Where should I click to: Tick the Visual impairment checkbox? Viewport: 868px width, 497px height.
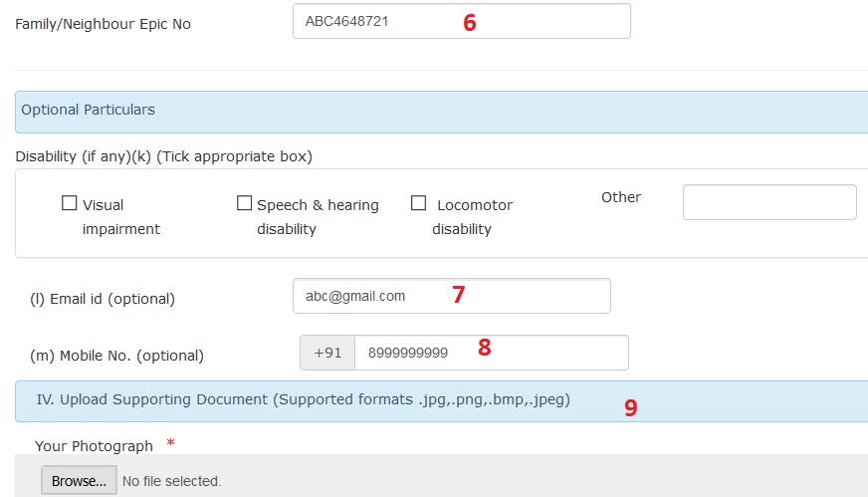pos(70,203)
